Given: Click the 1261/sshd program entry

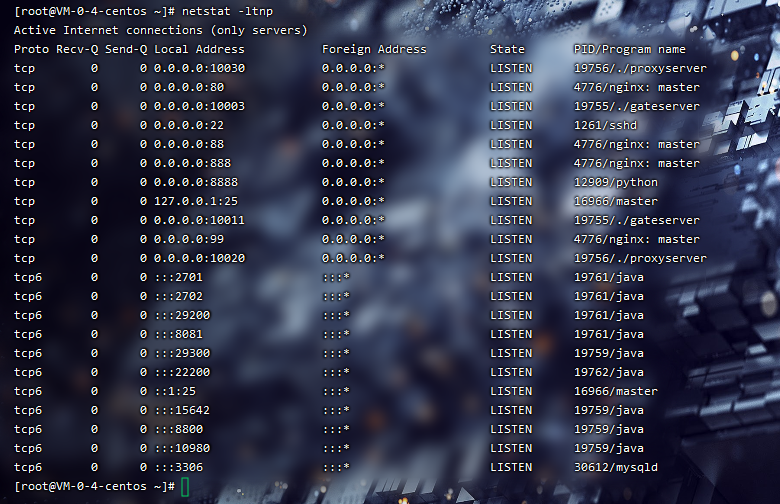Looking at the screenshot, I should [605, 125].
